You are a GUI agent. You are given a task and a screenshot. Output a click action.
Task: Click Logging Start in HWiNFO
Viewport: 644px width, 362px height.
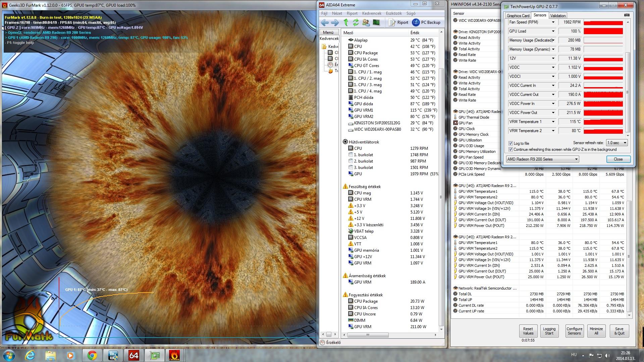pos(549,331)
